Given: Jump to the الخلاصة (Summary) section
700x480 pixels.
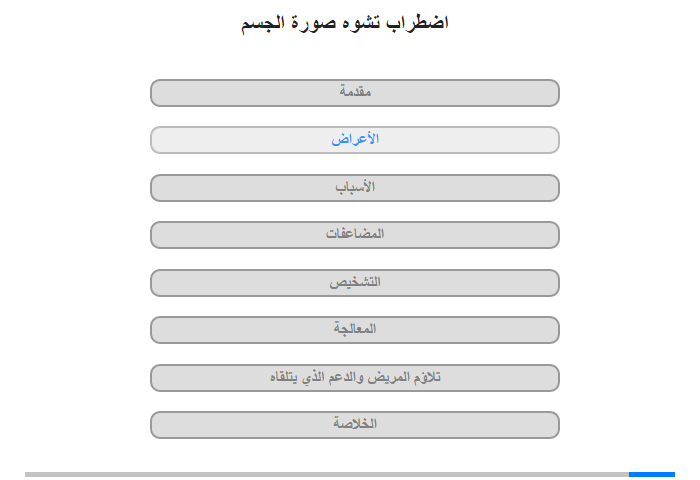Looking at the screenshot, I should pos(354,425).
